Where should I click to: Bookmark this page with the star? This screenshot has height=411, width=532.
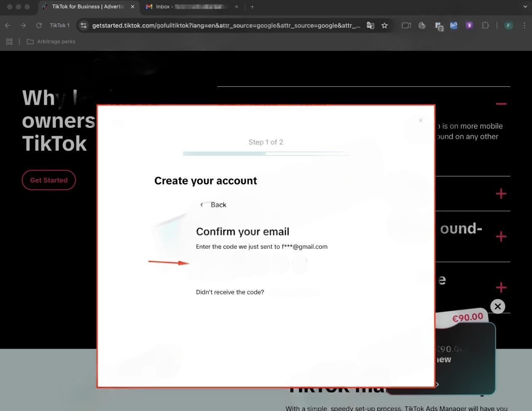(384, 25)
